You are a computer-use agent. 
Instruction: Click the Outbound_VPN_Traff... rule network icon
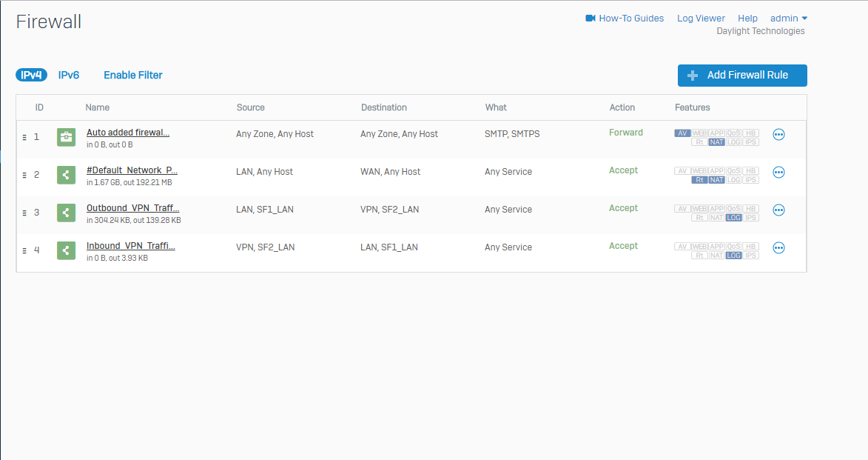click(67, 213)
